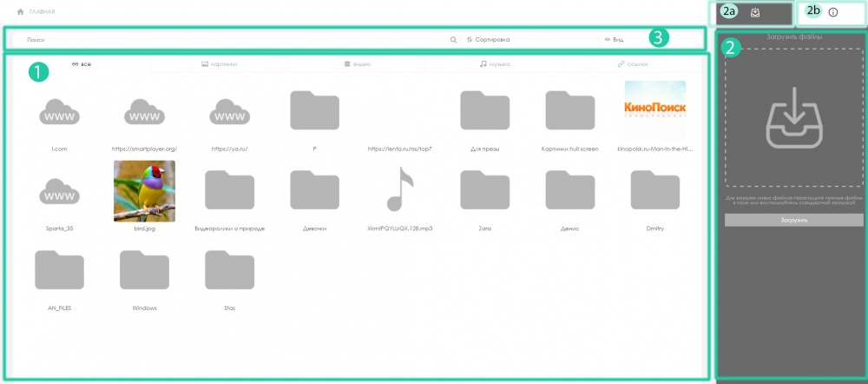
Task: Click the ГЛАВНАЯ breadcrumb link
Action: click(42, 12)
